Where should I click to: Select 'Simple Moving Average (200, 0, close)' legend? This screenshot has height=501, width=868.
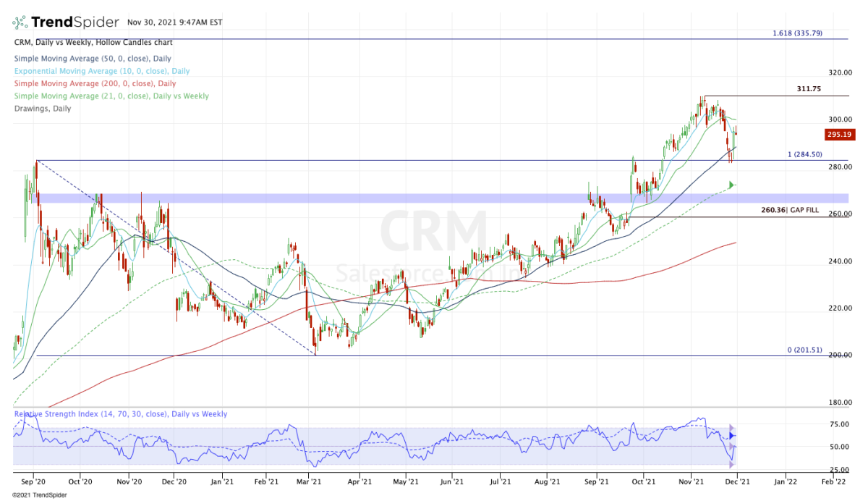tap(94, 84)
